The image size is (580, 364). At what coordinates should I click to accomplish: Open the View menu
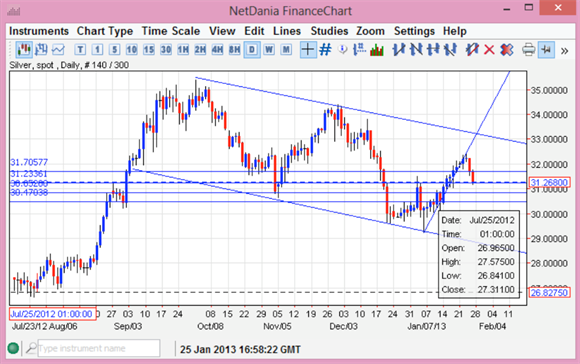(x=222, y=31)
